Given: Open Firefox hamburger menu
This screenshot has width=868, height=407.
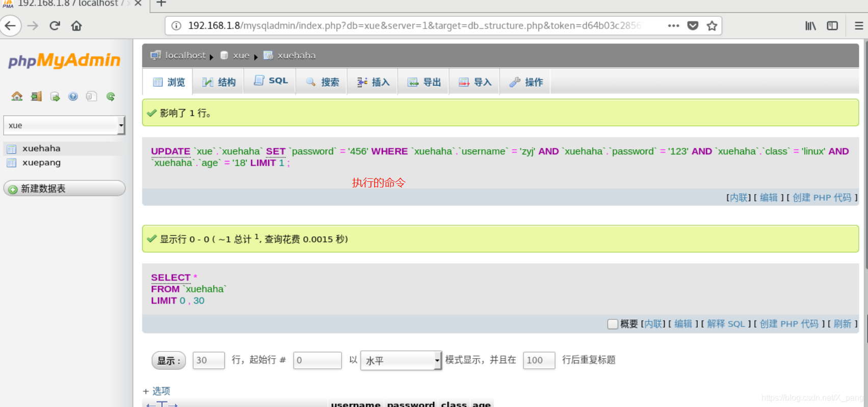Looking at the screenshot, I should pyautogui.click(x=859, y=25).
